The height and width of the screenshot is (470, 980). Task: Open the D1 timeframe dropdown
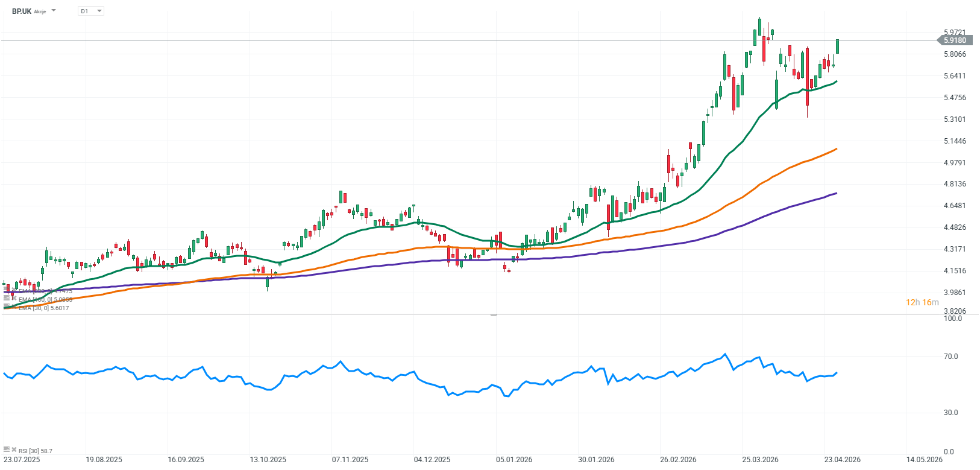[x=91, y=11]
